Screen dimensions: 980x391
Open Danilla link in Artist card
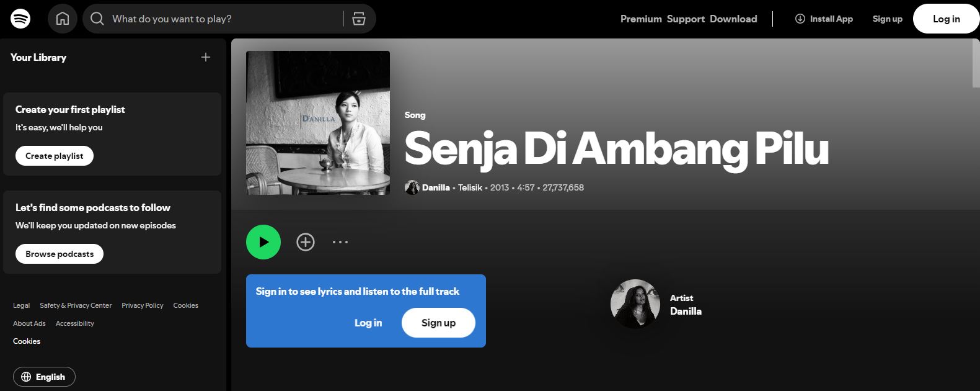click(686, 312)
